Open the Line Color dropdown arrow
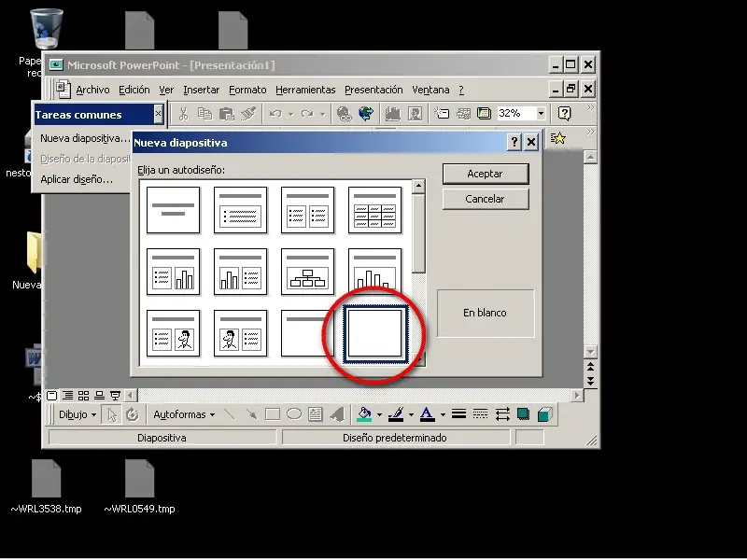 [411, 414]
